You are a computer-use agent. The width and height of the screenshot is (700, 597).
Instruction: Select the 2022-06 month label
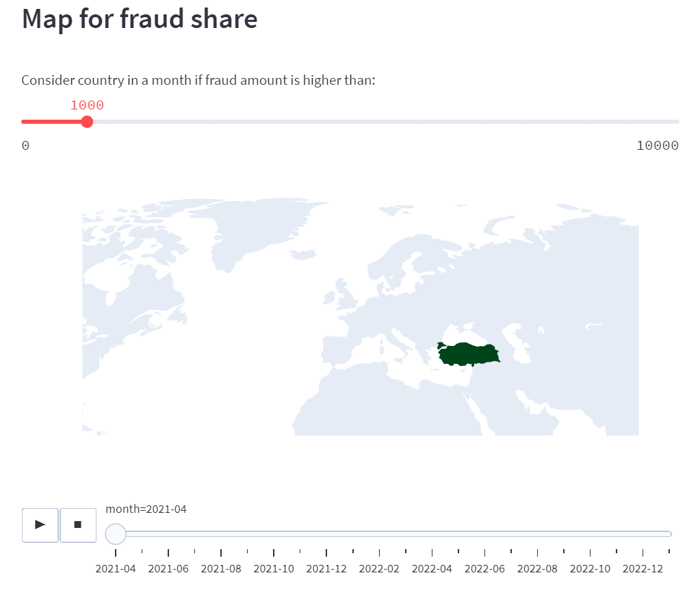[484, 569]
